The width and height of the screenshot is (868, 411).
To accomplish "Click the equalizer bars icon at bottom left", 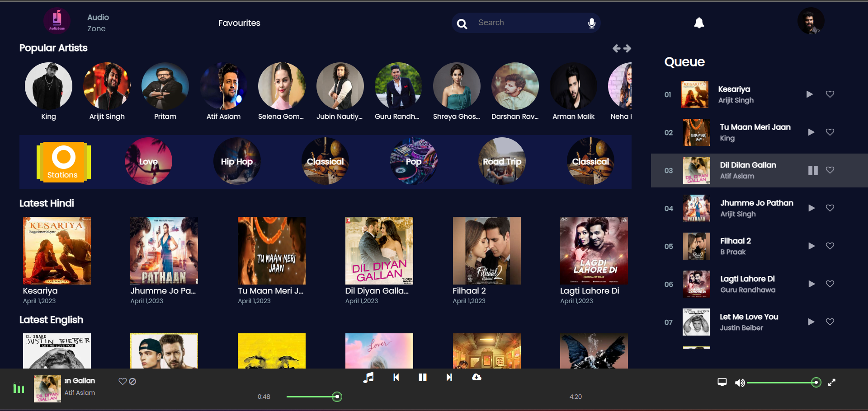I will pos(19,388).
